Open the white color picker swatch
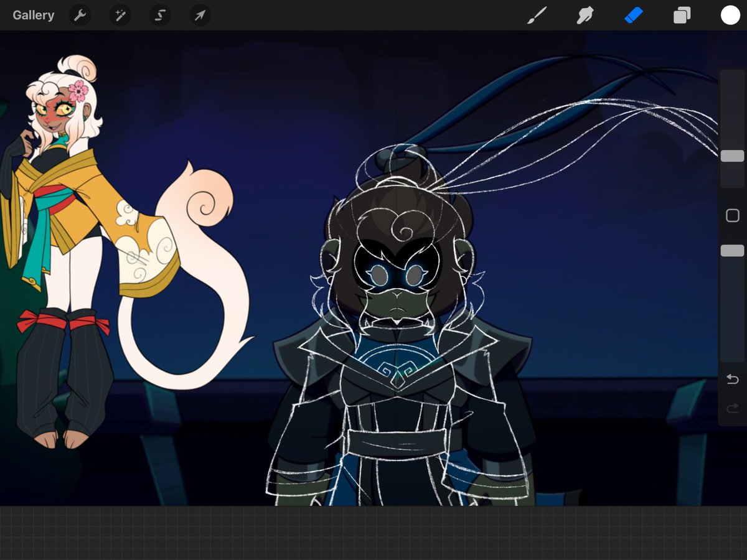 pyautogui.click(x=730, y=15)
